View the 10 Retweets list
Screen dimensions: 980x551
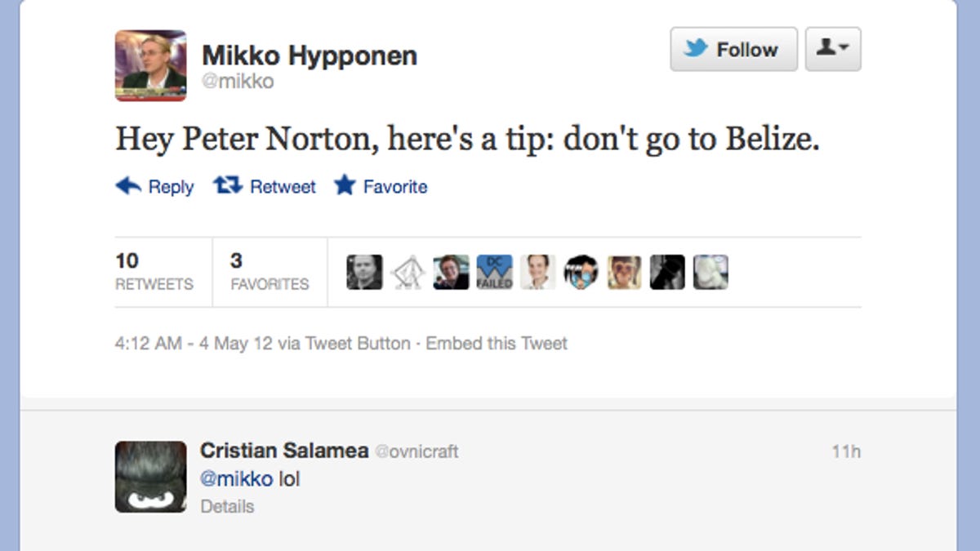154,272
